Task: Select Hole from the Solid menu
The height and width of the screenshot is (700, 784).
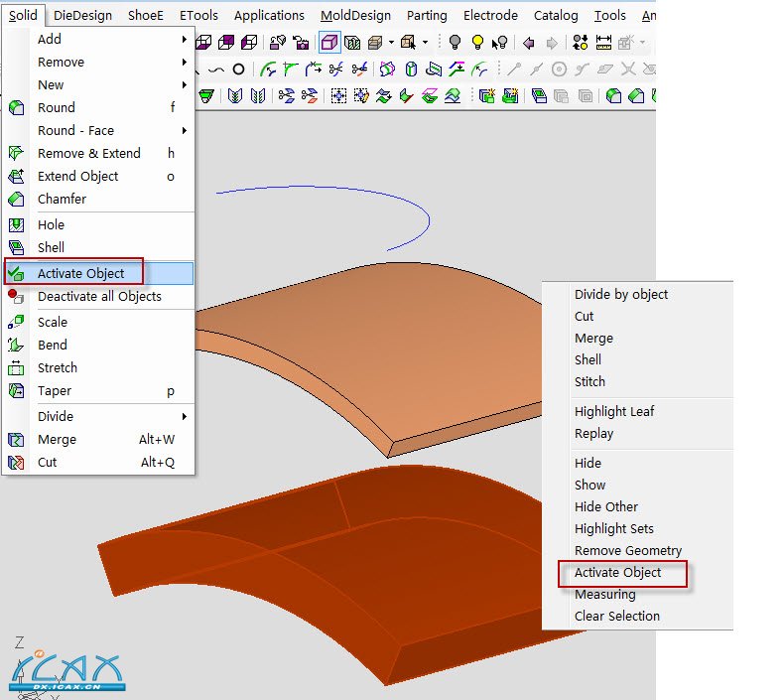Action: pyautogui.click(x=51, y=224)
